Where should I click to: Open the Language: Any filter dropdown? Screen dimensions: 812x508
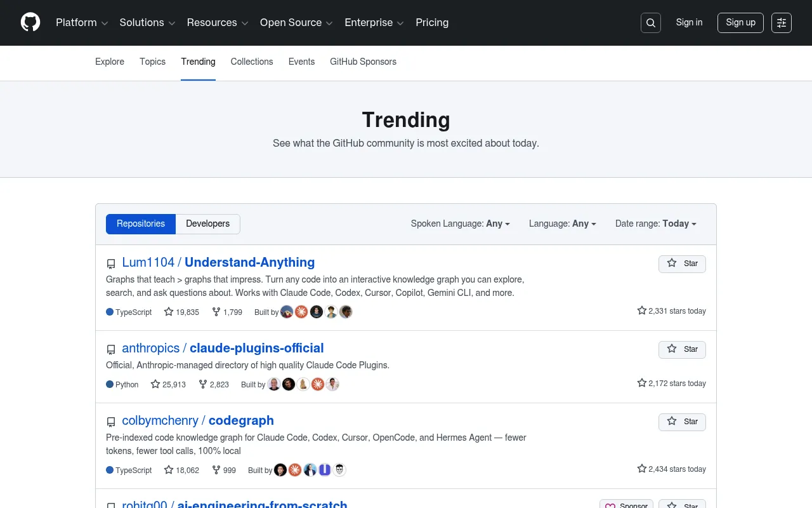563,224
